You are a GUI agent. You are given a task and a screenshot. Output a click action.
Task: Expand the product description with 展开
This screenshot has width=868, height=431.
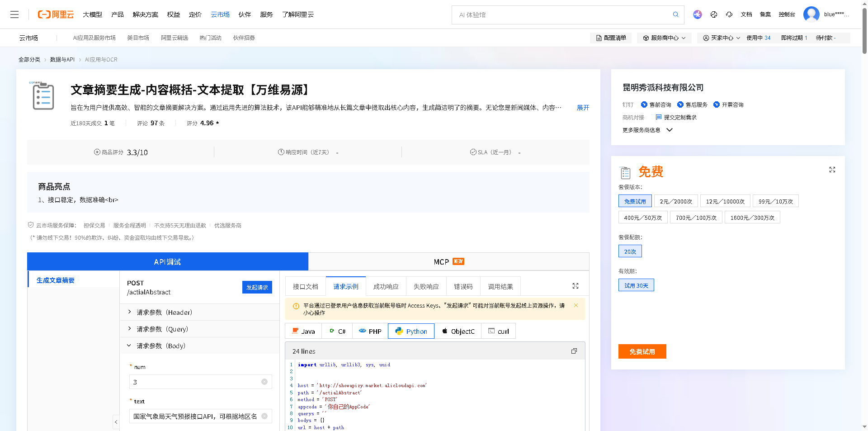(583, 108)
